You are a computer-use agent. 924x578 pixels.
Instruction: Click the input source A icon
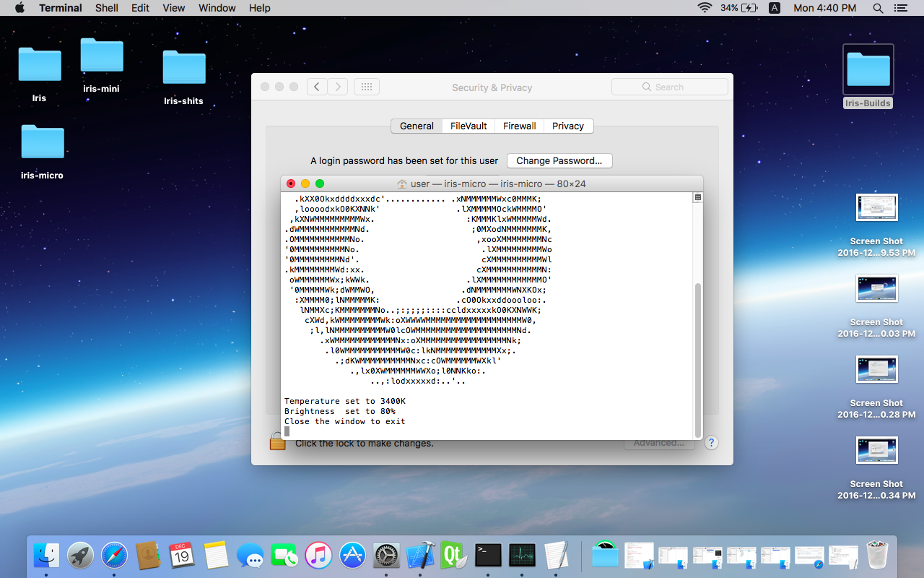point(775,8)
